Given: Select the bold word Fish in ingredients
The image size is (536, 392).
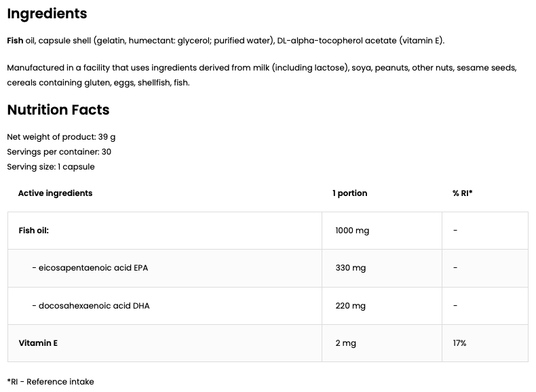Looking at the screenshot, I should click(x=15, y=41).
